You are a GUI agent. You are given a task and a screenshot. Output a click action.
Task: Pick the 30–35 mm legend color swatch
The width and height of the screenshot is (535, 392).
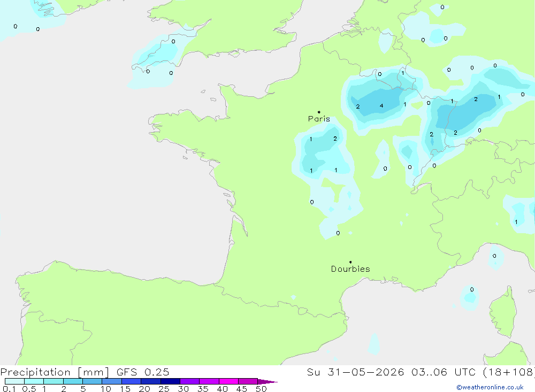coord(190,381)
